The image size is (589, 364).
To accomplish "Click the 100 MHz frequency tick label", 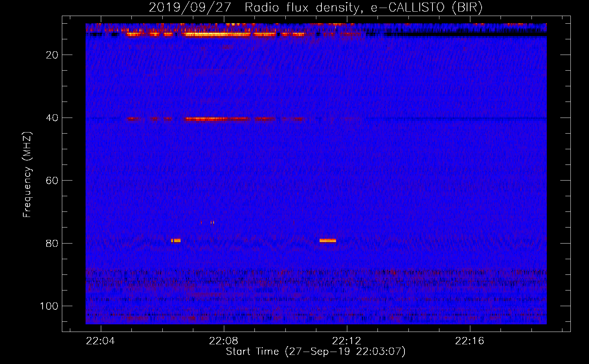I will click(49, 306).
